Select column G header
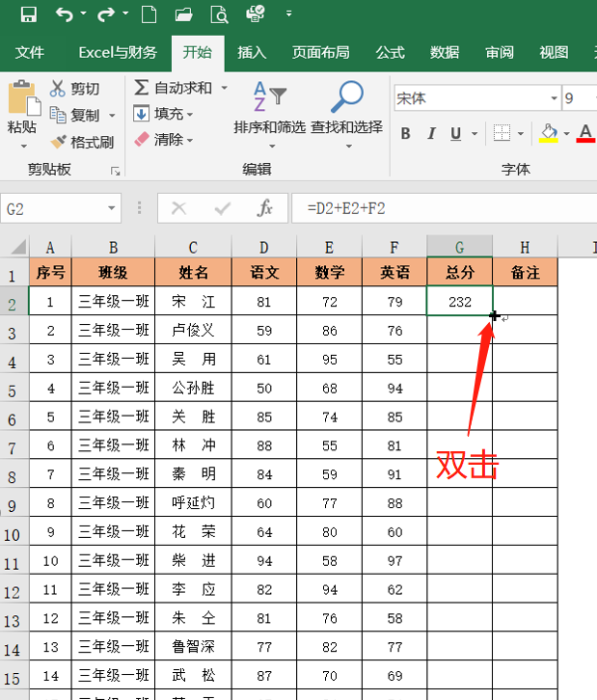Viewport: 597px width, 700px height. pyautogui.click(x=459, y=247)
